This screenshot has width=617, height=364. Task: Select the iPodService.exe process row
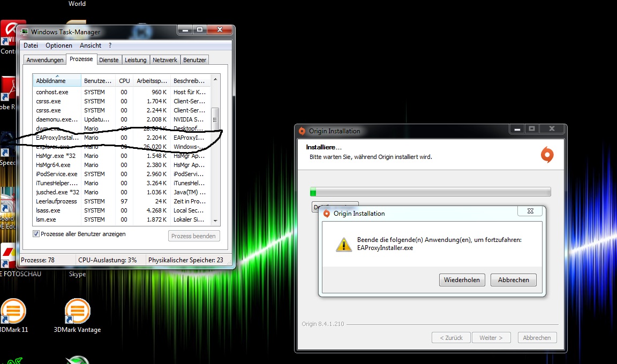(122, 174)
